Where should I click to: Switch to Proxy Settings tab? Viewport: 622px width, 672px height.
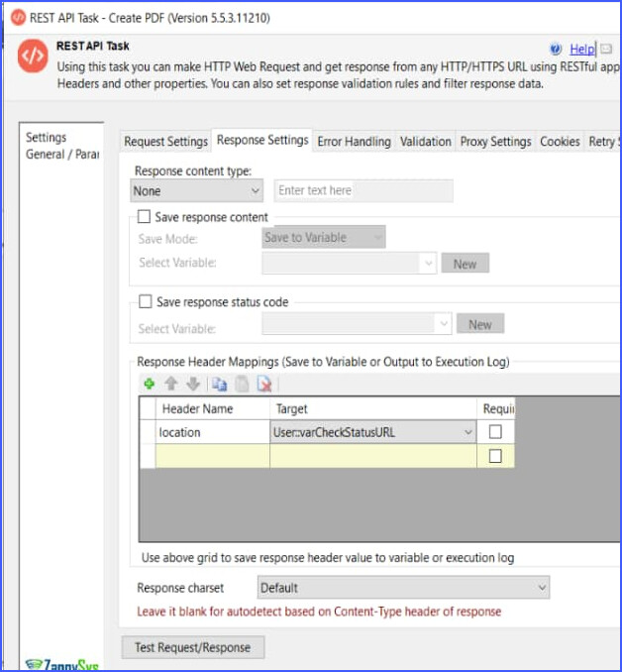point(495,142)
